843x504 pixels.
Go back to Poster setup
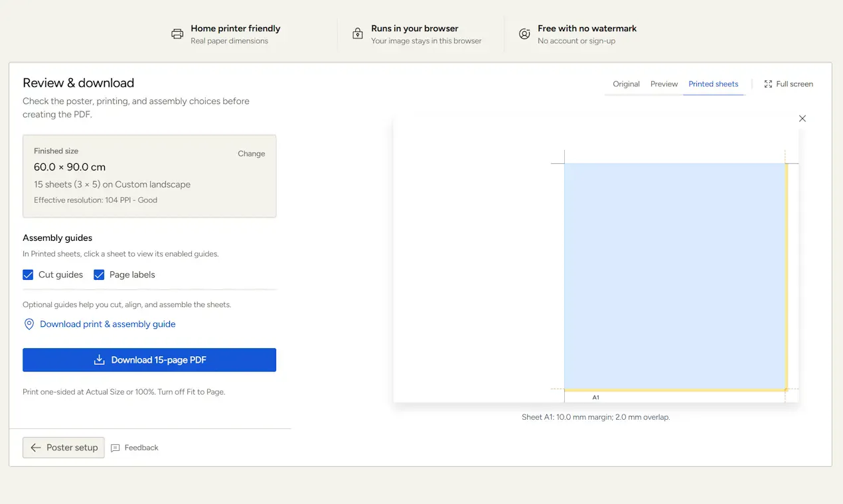tap(64, 448)
